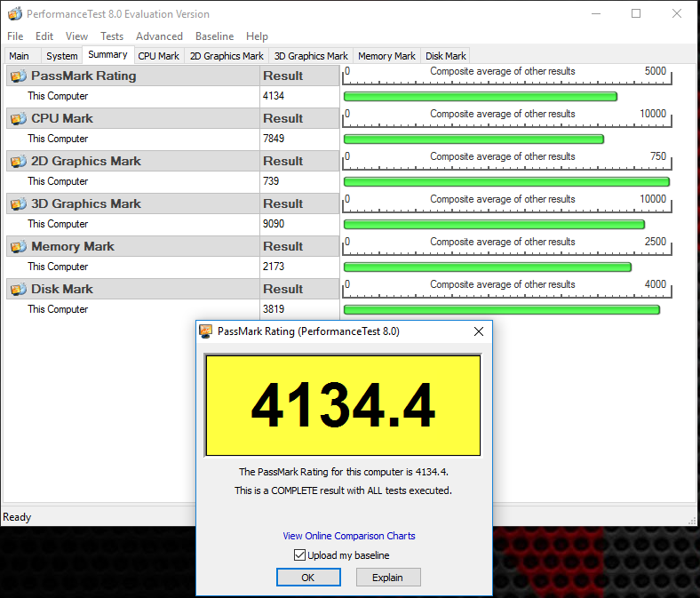Screen dimensions: 700x598
Task: Open the View menu
Action: (x=76, y=36)
